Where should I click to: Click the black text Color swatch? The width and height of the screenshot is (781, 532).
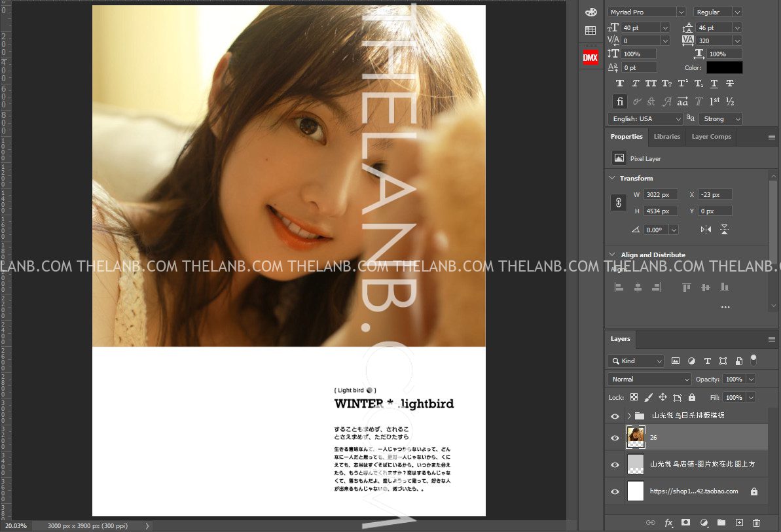(724, 67)
